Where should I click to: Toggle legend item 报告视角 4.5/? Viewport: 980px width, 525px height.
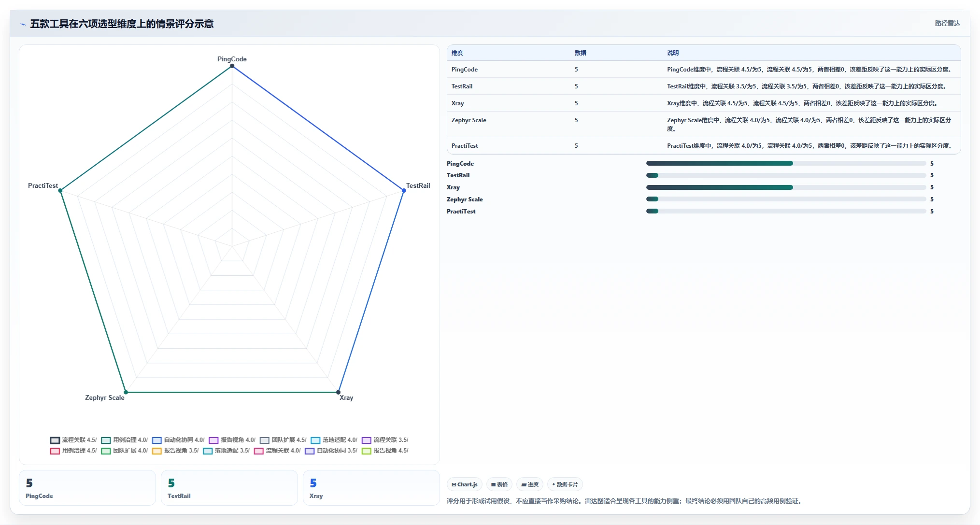[385, 451]
